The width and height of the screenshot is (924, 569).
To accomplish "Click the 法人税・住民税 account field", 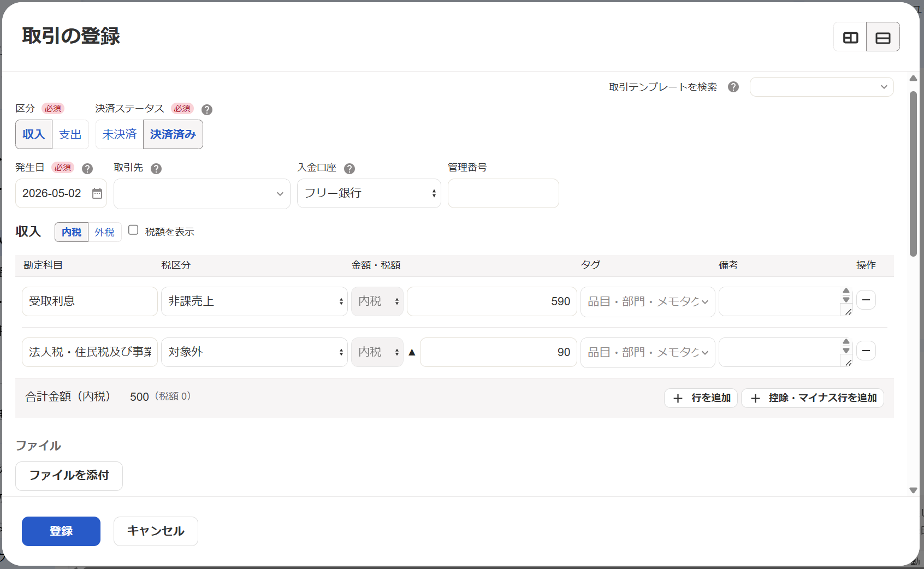I will tap(90, 352).
